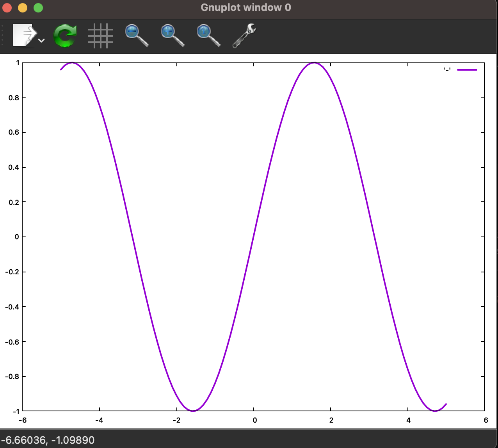498x448 pixels.
Task: Click the y-axis label -0.6
Action: pyautogui.click(x=12, y=341)
